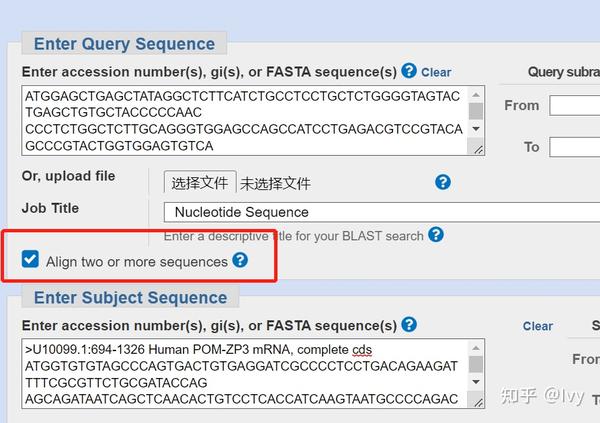Open help for Align two or more sequences

[x=240, y=261]
